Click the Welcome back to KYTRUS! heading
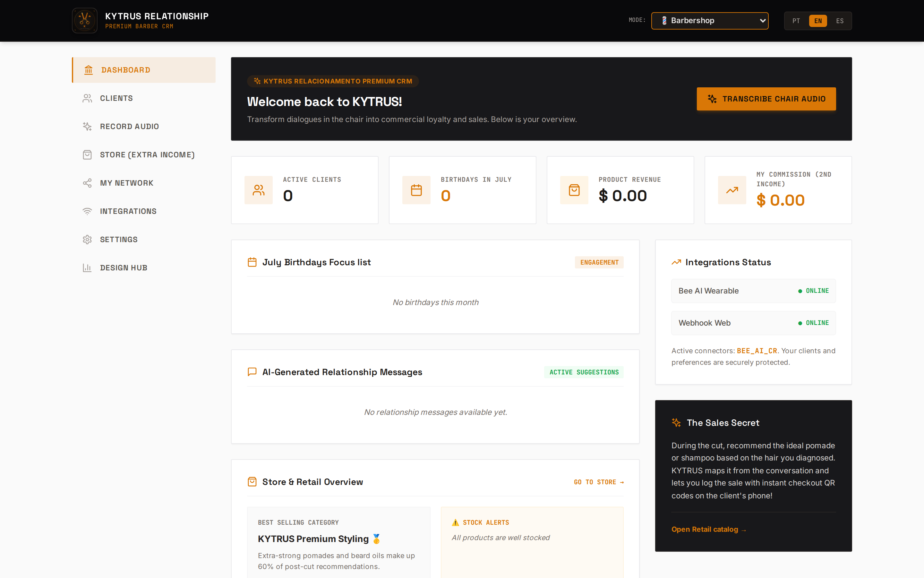The height and width of the screenshot is (578, 924). point(324,102)
